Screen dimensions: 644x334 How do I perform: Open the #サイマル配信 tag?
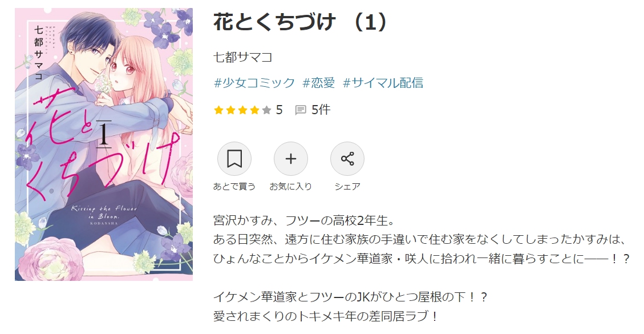(x=383, y=83)
